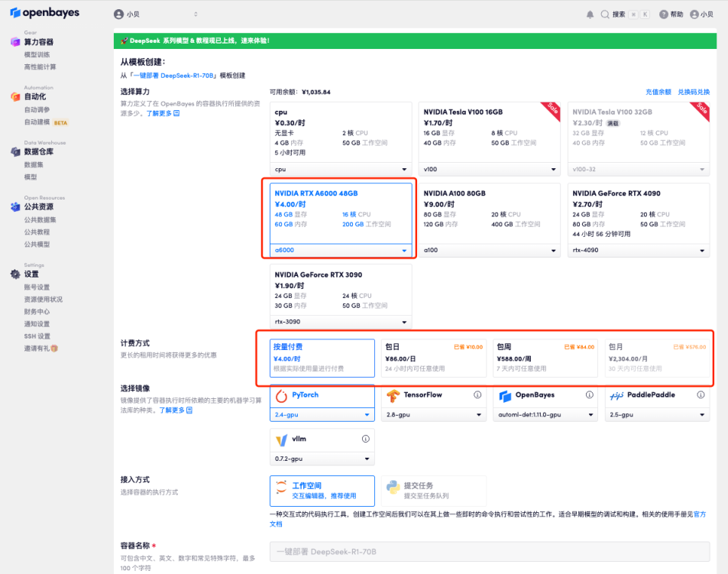Image resolution: width=728 pixels, height=574 pixels.
Task: Click the openbayes logo
Action: (x=44, y=12)
